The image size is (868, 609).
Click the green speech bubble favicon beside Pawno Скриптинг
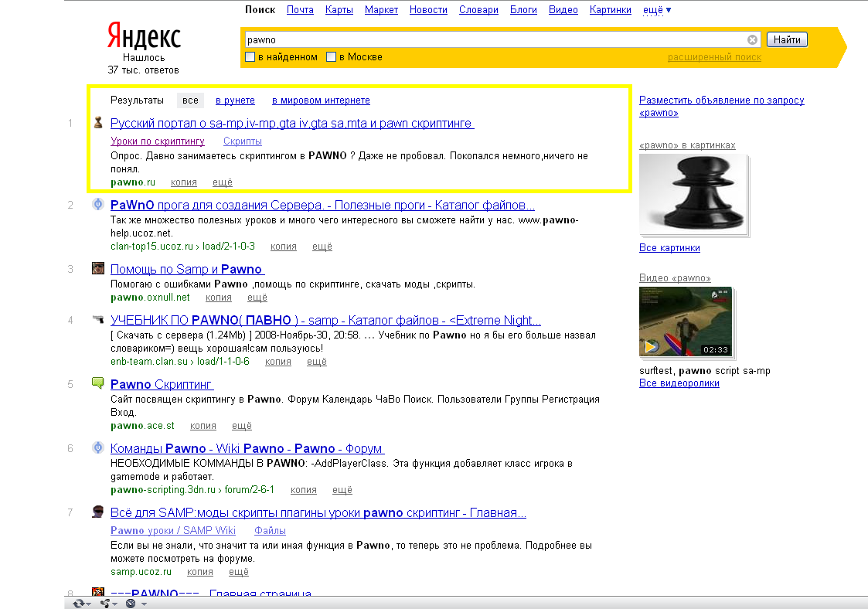[x=98, y=383]
